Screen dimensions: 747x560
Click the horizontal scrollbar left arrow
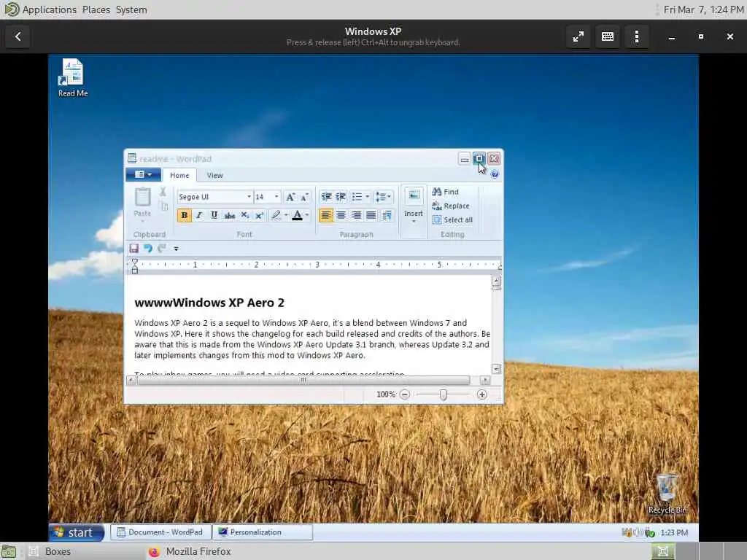pos(131,380)
